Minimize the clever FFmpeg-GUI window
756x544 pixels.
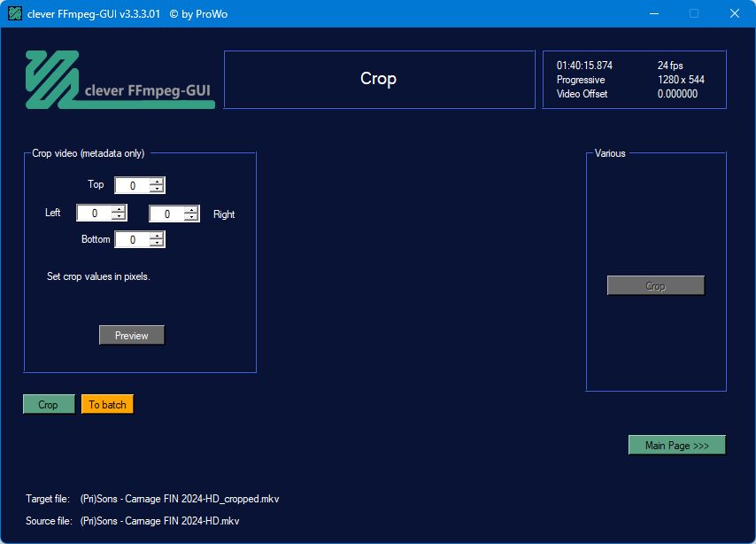[x=654, y=13]
